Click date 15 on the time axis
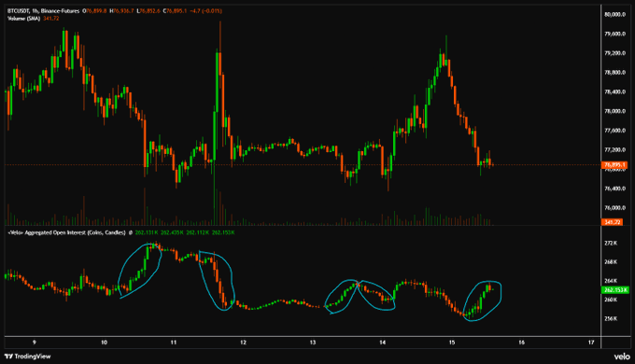 coord(452,343)
